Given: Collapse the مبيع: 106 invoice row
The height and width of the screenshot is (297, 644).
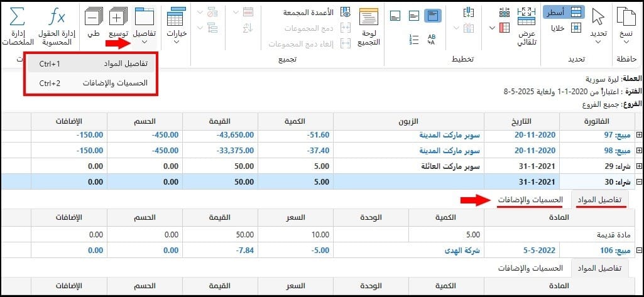Looking at the screenshot, I should point(639,250).
